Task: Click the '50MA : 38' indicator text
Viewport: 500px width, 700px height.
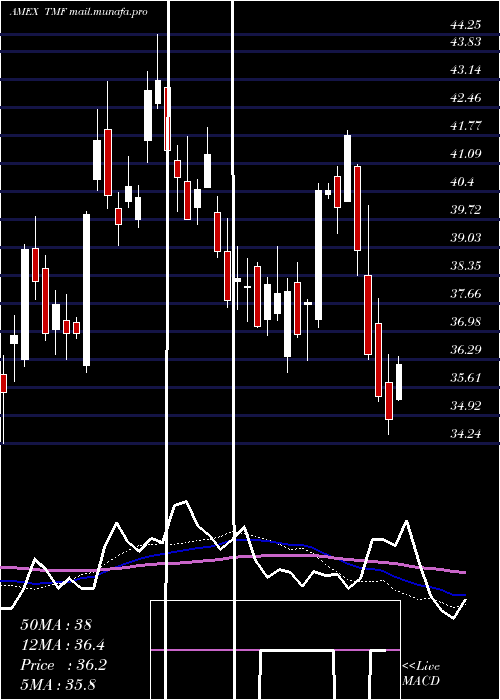Action: click(x=56, y=625)
